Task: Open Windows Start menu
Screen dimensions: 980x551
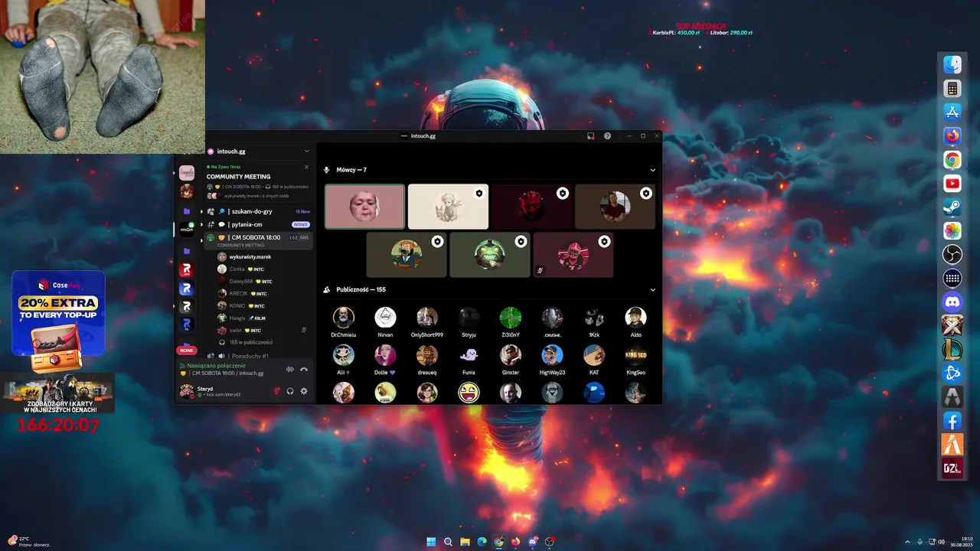Action: point(431,541)
